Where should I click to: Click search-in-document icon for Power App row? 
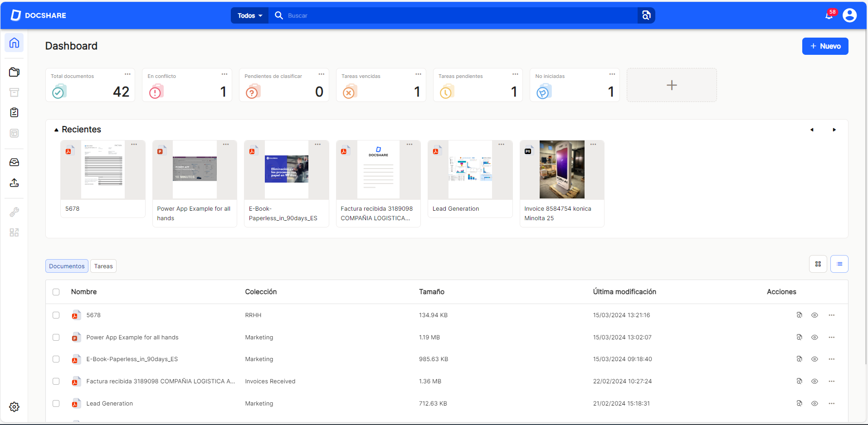[800, 337]
